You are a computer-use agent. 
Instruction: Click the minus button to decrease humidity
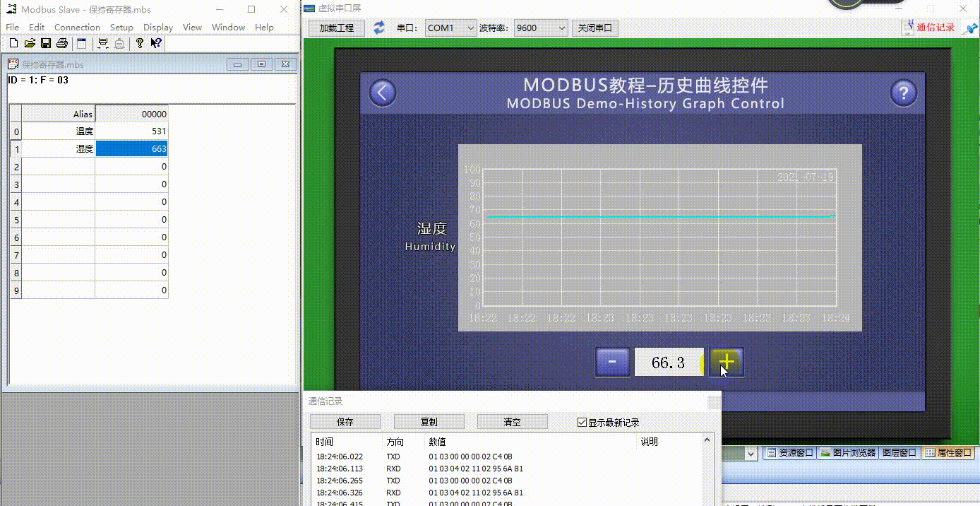click(613, 363)
